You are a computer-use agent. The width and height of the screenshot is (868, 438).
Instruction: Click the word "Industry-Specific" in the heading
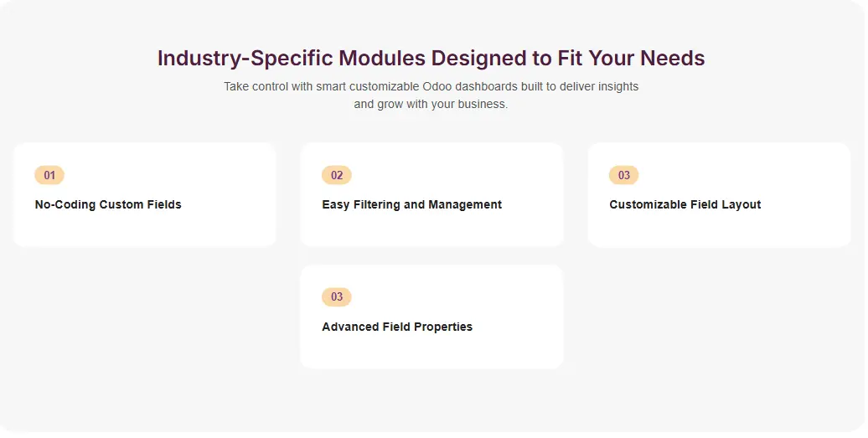245,59
